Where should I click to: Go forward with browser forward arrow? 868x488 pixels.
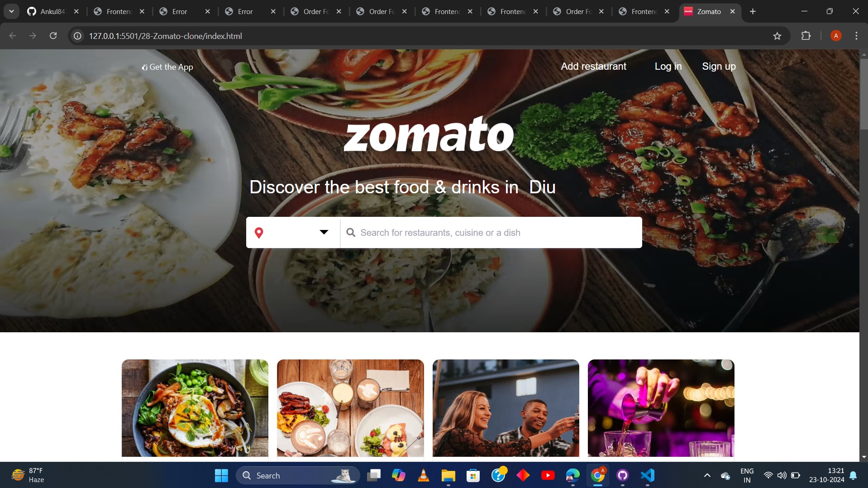[33, 36]
